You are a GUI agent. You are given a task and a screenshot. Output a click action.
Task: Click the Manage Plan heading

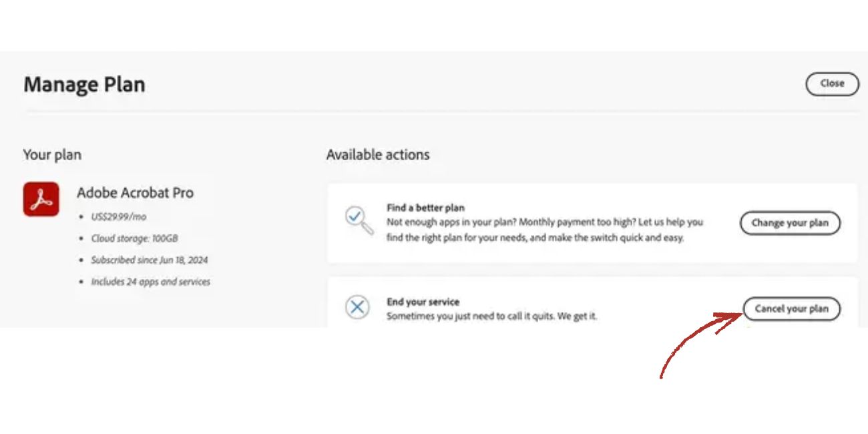coord(84,85)
